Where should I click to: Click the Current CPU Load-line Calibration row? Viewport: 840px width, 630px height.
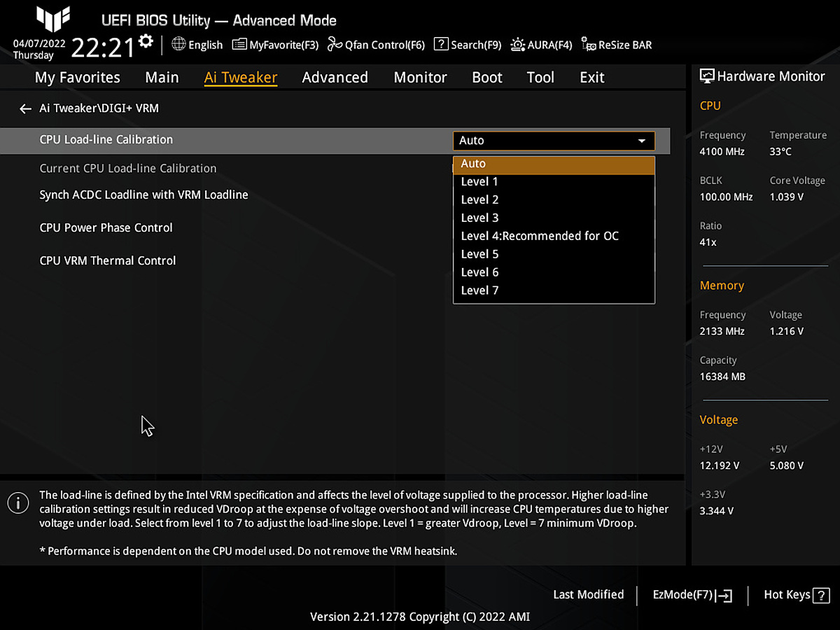pos(128,169)
